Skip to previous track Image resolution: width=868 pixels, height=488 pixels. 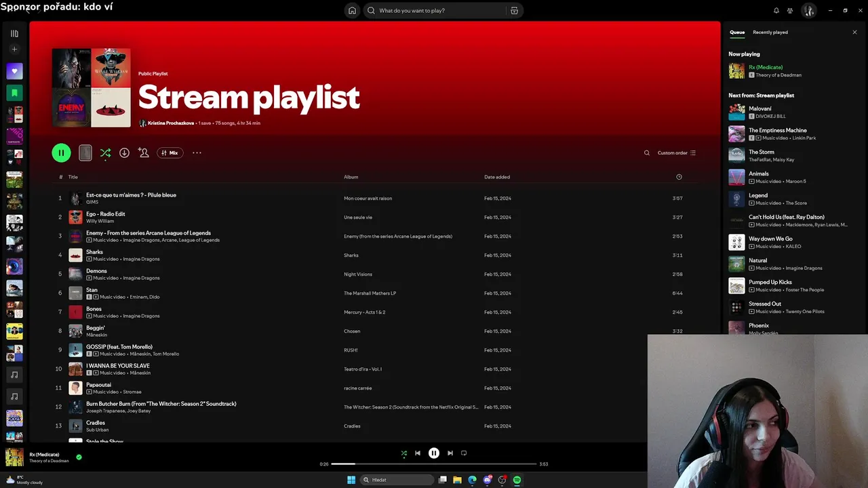[418, 453]
